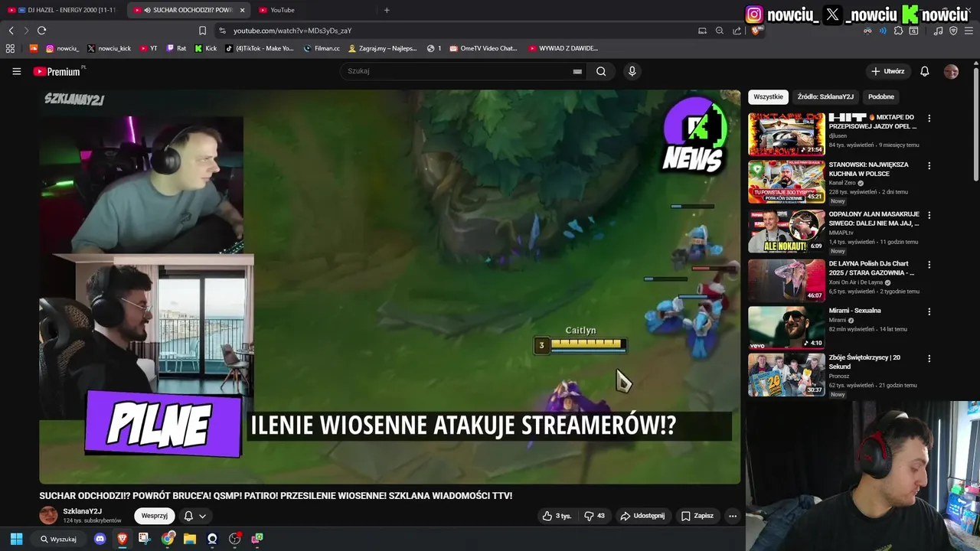The width and height of the screenshot is (980, 551).
Task: Click Zapisz to save video
Action: (697, 516)
